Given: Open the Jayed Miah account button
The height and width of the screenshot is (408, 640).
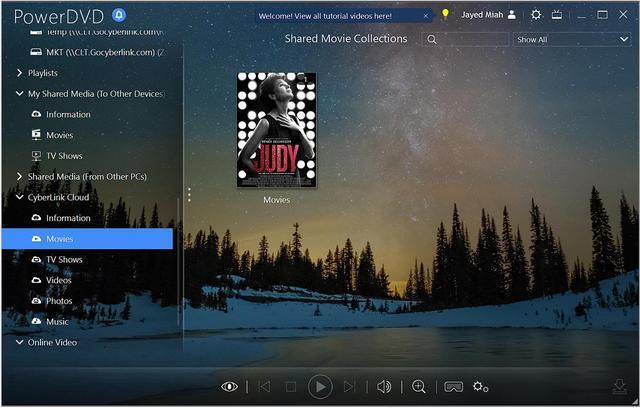Looking at the screenshot, I should click(489, 15).
